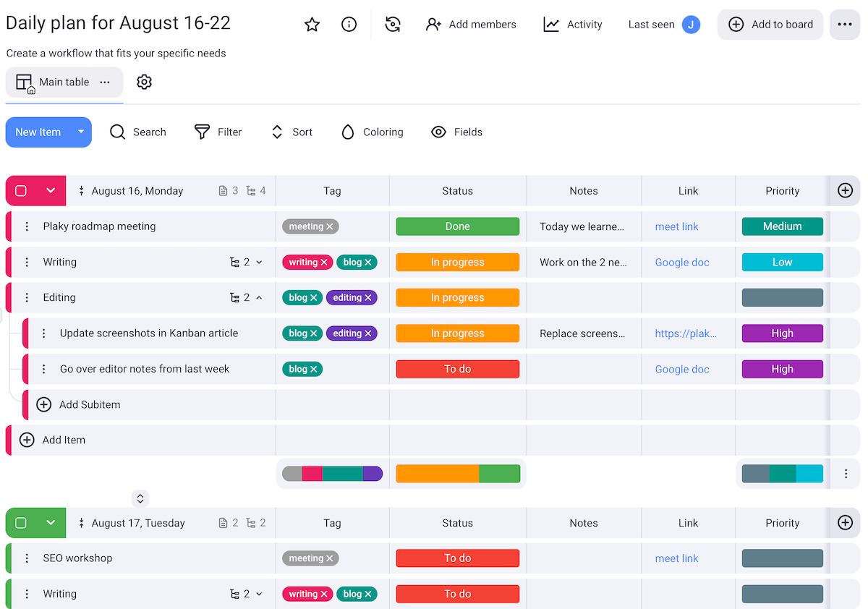Open board settings gear beside Main table

pyautogui.click(x=144, y=82)
